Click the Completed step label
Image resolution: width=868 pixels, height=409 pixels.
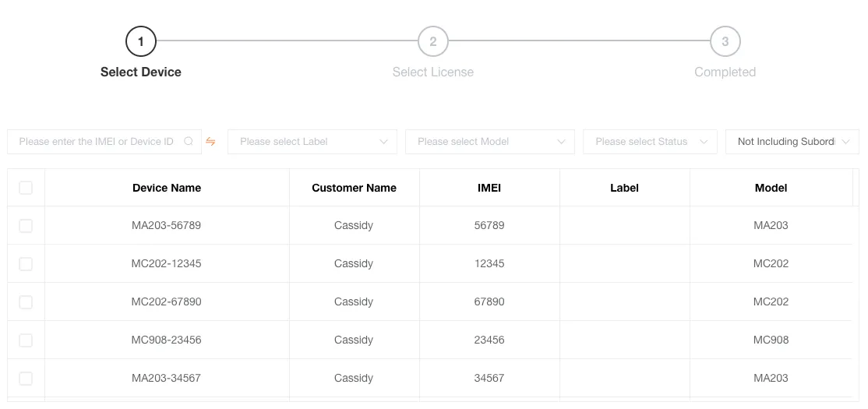click(x=725, y=72)
